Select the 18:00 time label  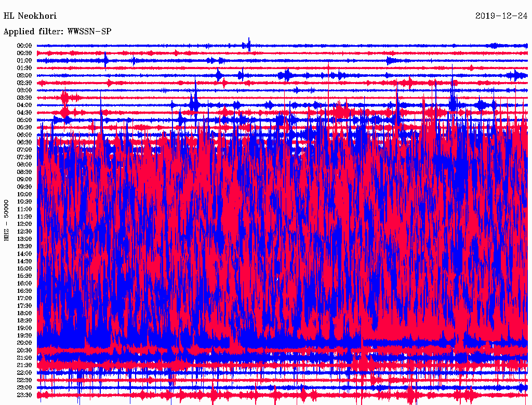click(24, 313)
